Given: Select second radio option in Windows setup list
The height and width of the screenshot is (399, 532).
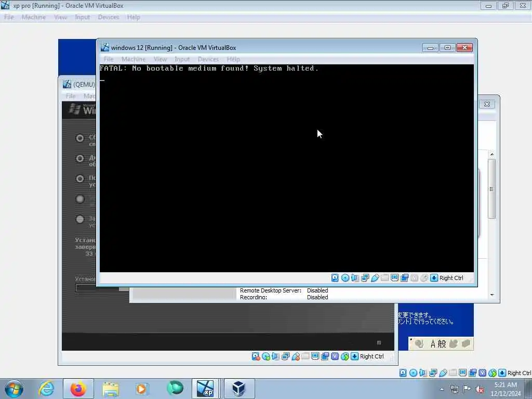Looking at the screenshot, I should click(79, 158).
